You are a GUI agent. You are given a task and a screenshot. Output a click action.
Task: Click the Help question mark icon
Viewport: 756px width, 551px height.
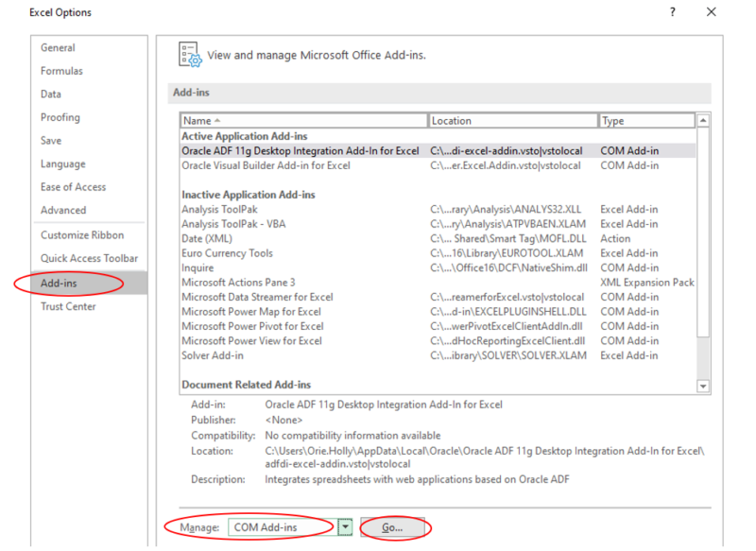click(673, 12)
